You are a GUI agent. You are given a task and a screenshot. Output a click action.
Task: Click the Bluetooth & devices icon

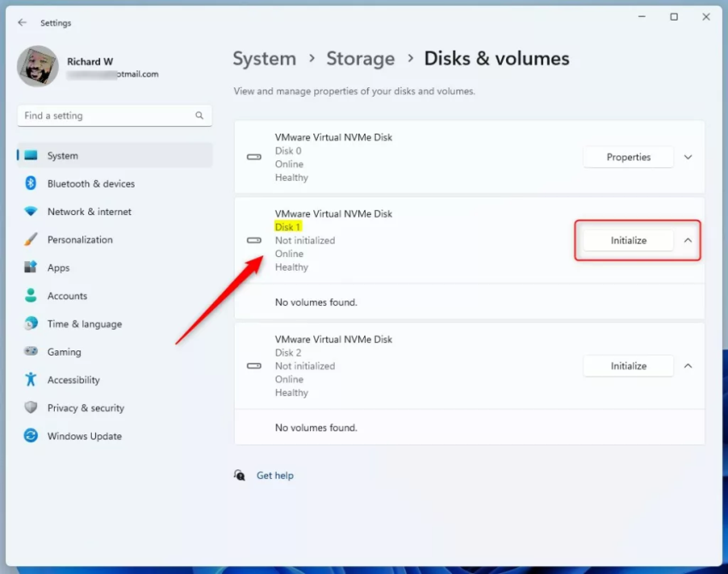31,183
